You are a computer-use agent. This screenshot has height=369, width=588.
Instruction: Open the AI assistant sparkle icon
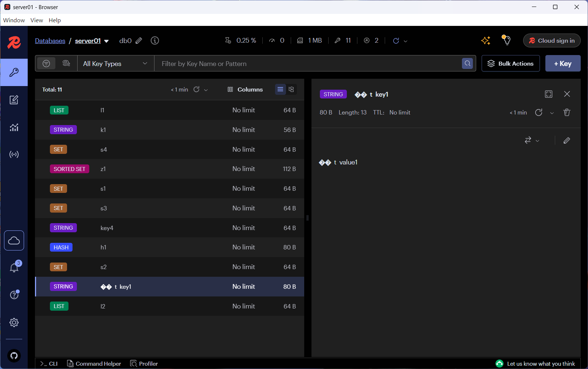point(486,40)
